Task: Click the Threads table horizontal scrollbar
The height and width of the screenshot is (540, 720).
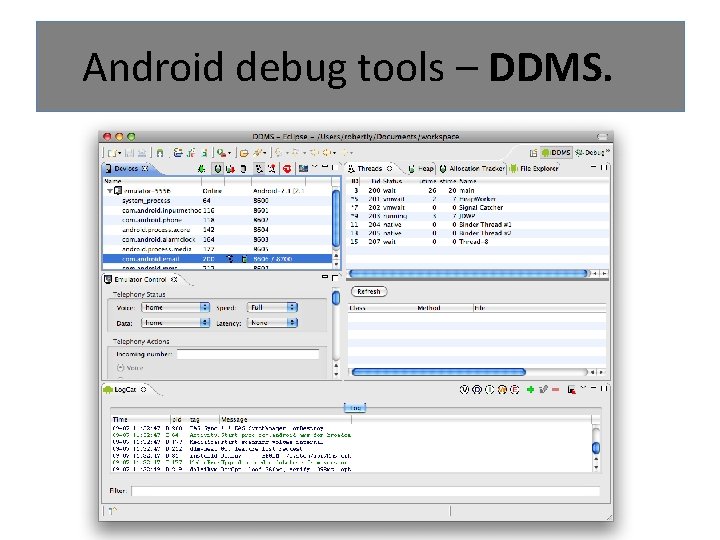Action: 468,273
